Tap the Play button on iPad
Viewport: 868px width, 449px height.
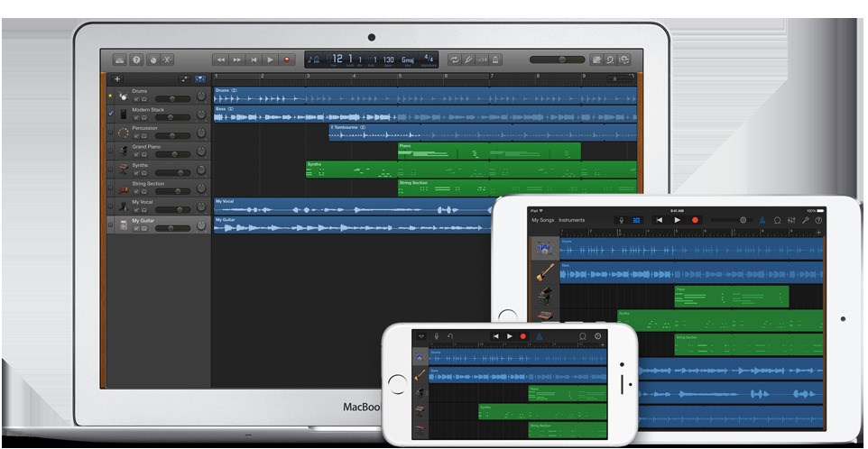[677, 220]
